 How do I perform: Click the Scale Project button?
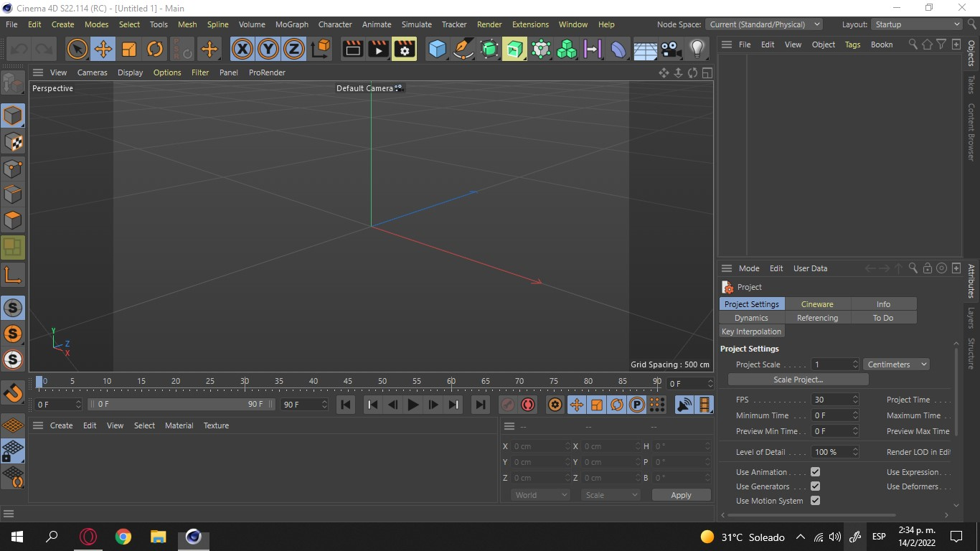click(x=798, y=380)
